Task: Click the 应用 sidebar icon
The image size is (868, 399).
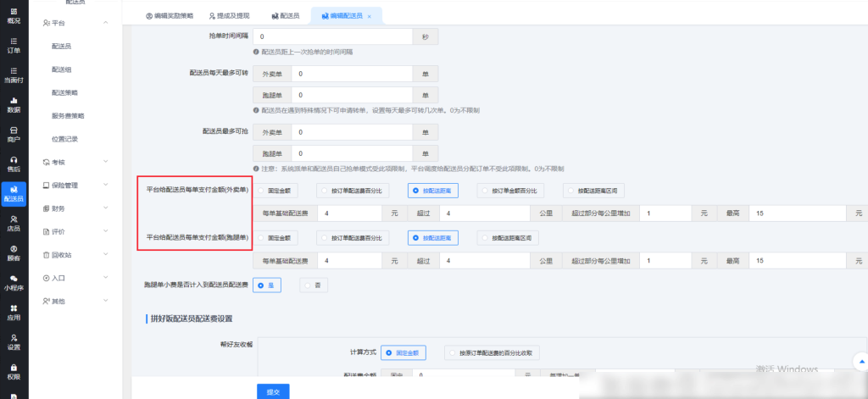Action: coord(14,313)
